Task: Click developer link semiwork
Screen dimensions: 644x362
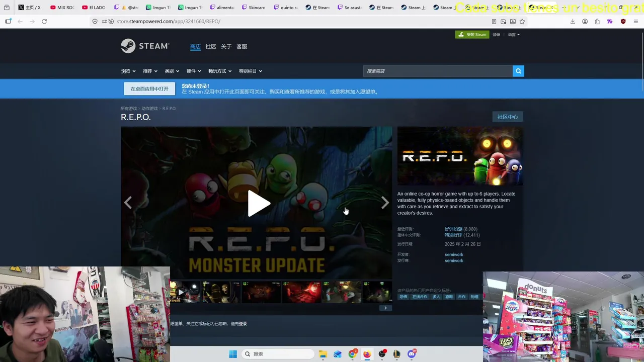Action: click(454, 254)
